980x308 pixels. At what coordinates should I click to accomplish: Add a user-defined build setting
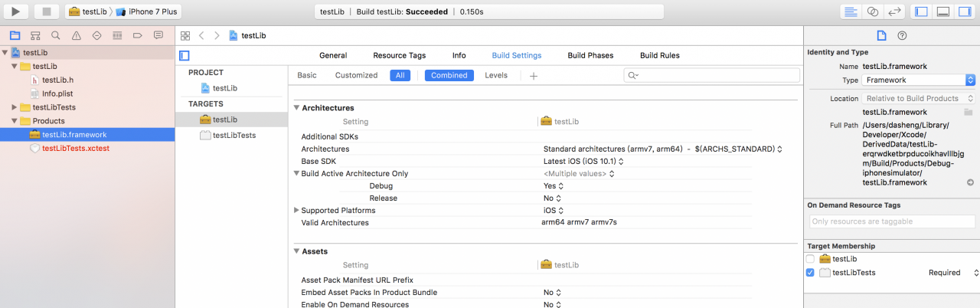[534, 75]
